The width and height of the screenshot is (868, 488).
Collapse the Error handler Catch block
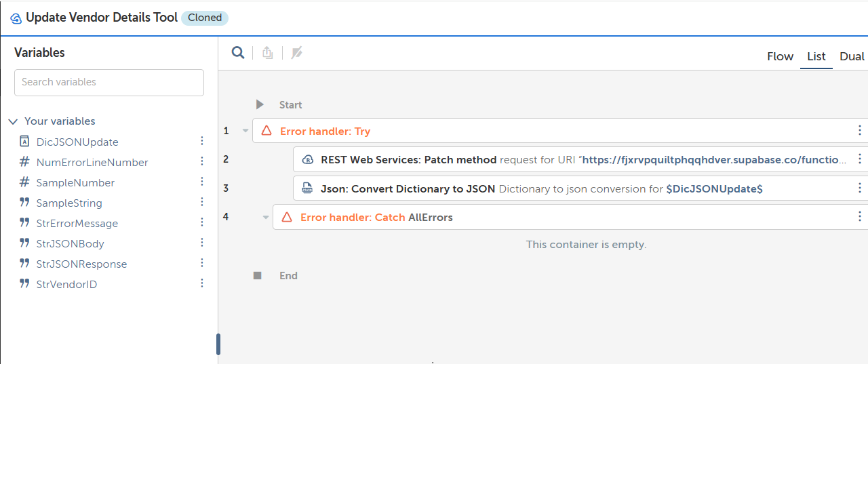[x=266, y=218]
